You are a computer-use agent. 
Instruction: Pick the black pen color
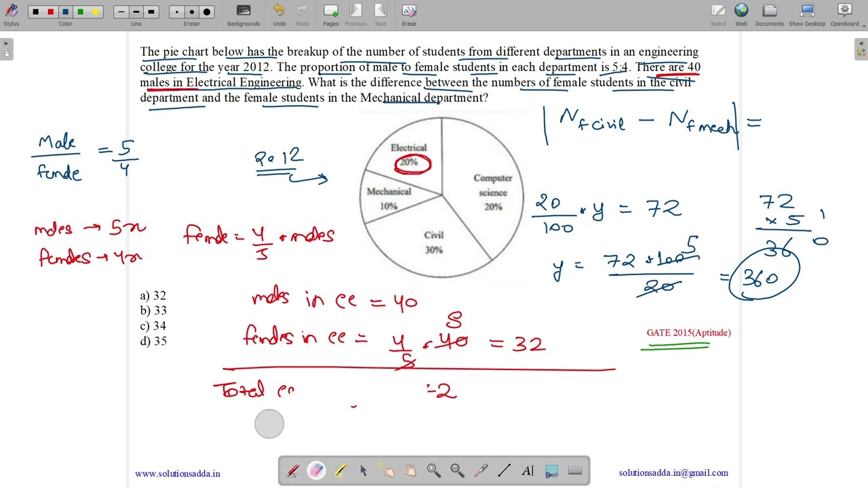[35, 12]
